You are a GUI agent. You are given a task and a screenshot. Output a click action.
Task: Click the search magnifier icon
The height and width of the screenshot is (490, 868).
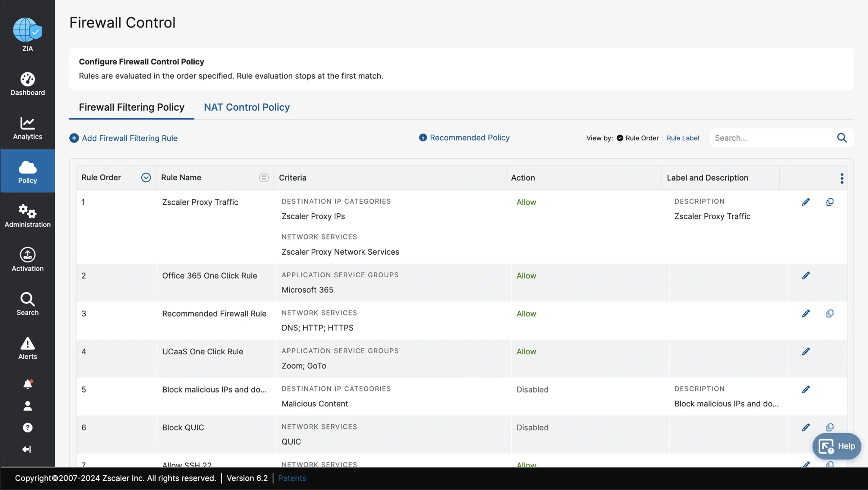coord(841,138)
